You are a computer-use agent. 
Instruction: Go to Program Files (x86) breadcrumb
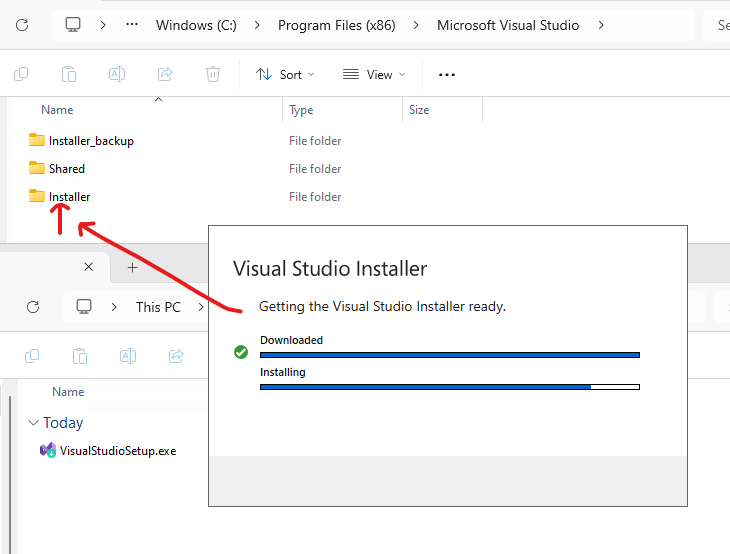pyautogui.click(x=337, y=25)
